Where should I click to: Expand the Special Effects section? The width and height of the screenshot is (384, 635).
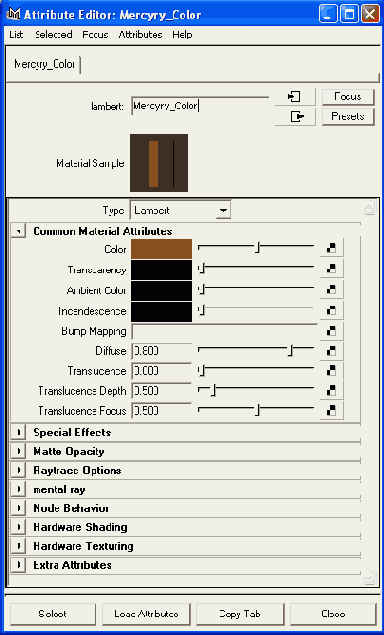coord(18,433)
